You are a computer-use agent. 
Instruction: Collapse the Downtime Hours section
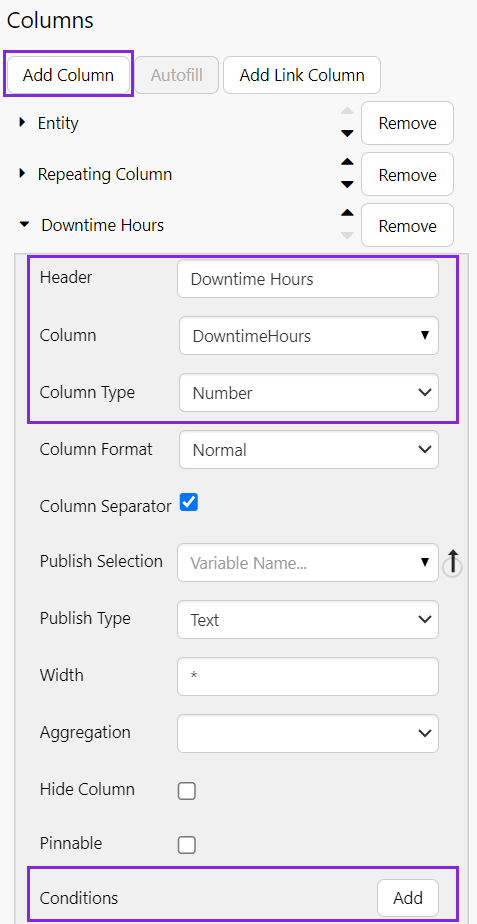pyautogui.click(x=24, y=225)
